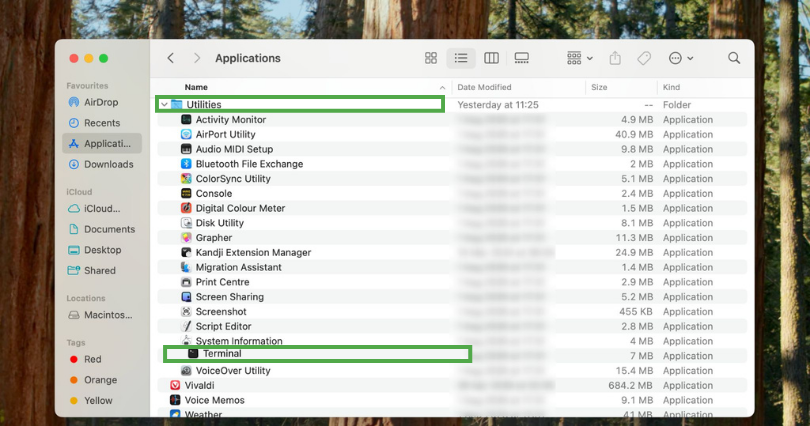Go back with the left chevron
Screen dimensions: 810x426
tap(170, 58)
